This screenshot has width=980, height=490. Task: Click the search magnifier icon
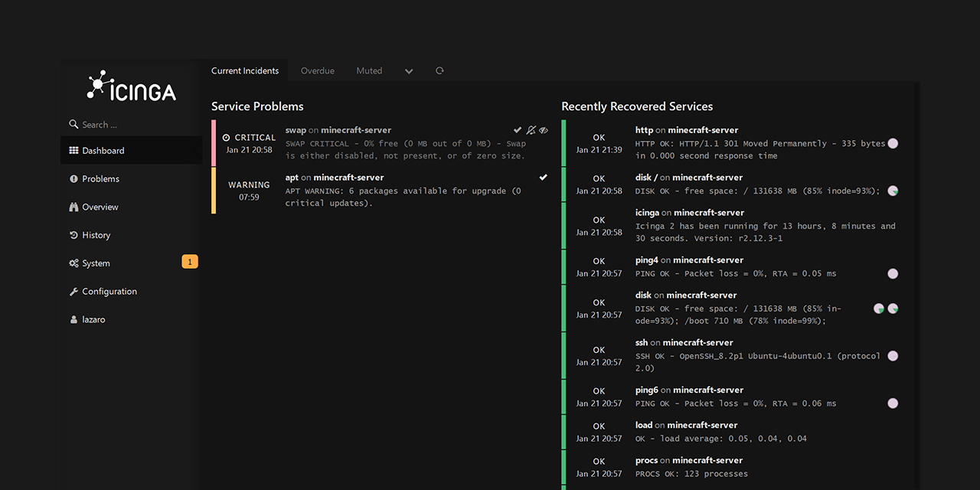click(73, 124)
